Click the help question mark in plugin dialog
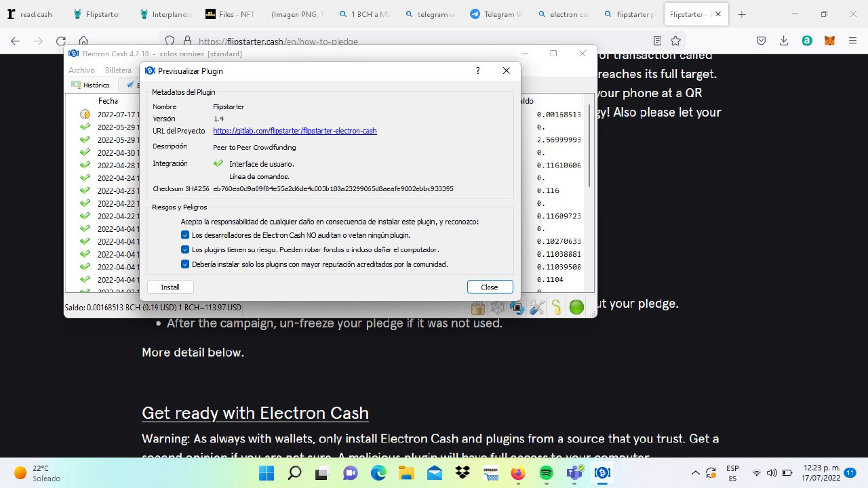Viewport: 868px width, 488px height. tap(478, 70)
